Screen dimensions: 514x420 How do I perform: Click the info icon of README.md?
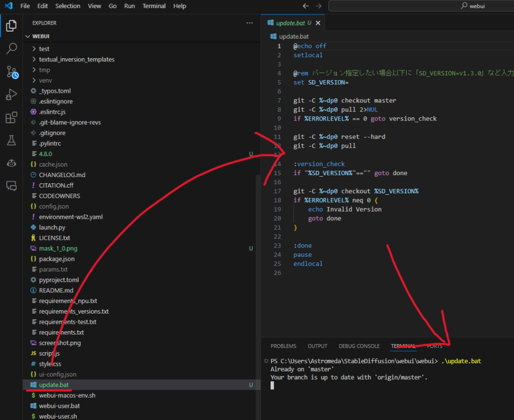(x=33, y=290)
